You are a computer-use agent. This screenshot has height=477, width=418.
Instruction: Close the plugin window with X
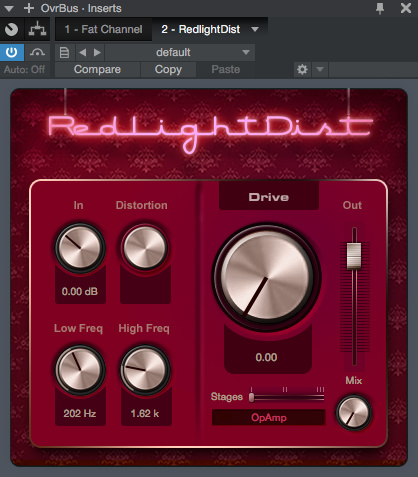pos(406,8)
